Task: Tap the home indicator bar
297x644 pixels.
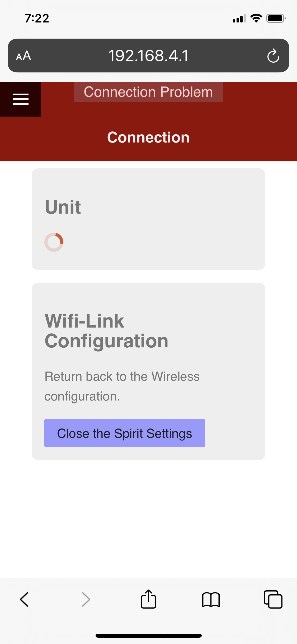Action: click(x=148, y=636)
